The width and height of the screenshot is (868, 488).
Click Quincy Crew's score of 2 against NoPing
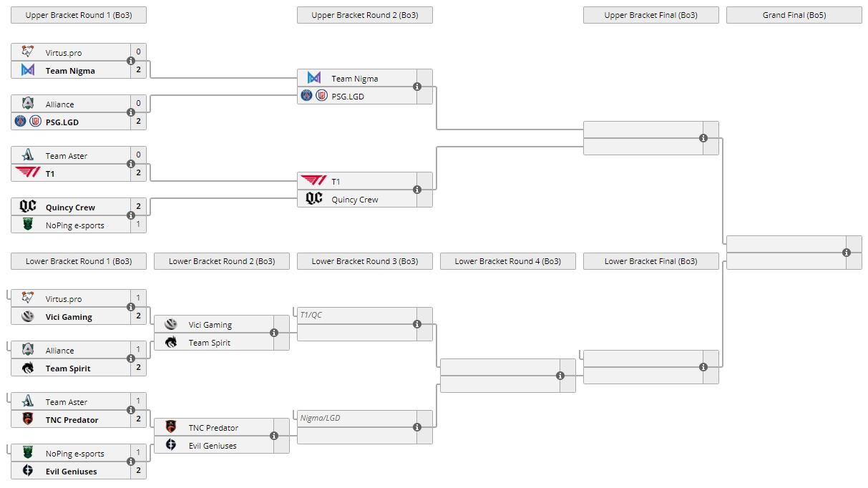click(x=138, y=207)
